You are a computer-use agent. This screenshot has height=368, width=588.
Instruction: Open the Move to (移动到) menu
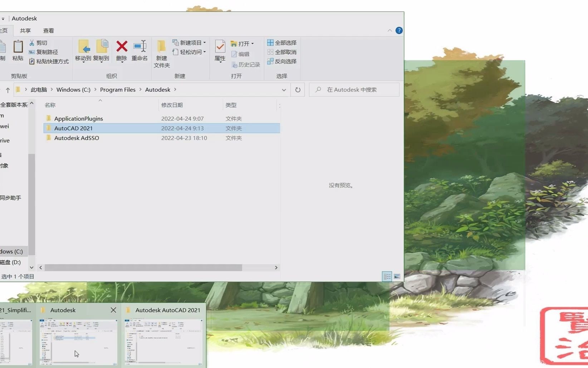coord(83,51)
